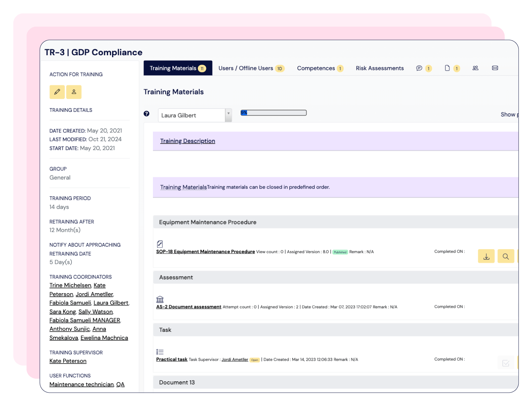
Task: Click the Open status badge on Practical task
Action: point(255,360)
